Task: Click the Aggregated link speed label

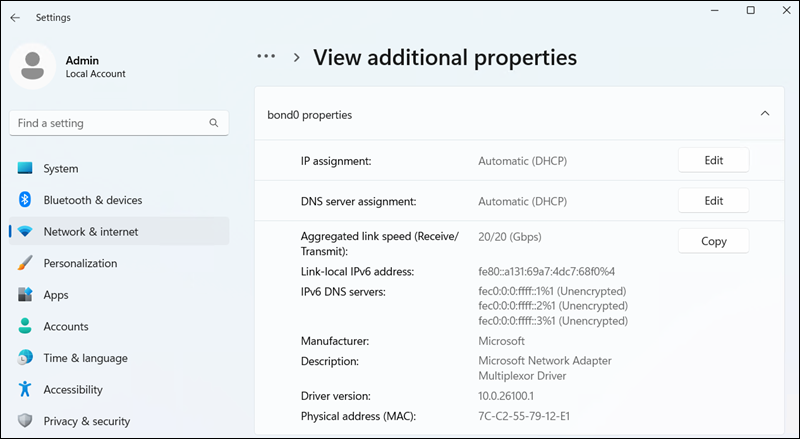Action: click(380, 244)
